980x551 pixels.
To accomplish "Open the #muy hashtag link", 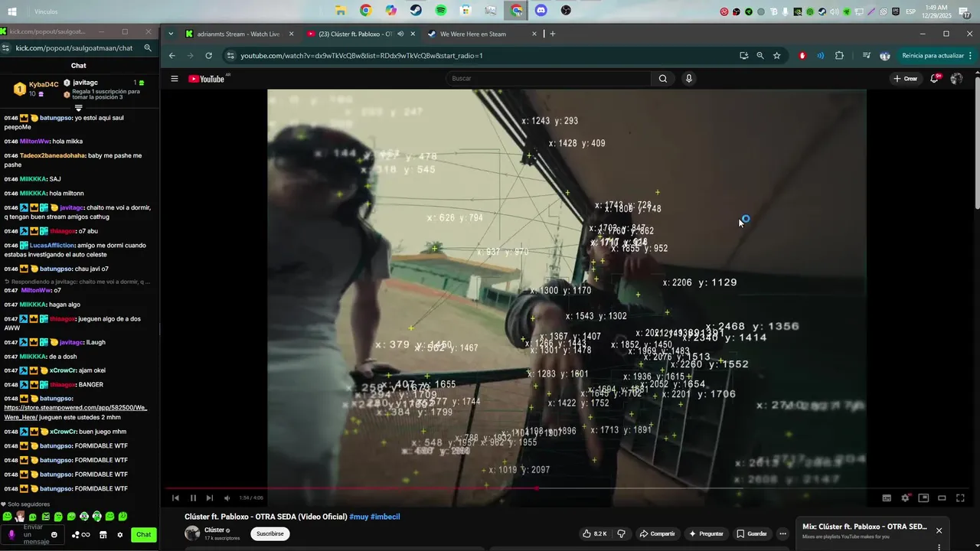I will point(358,517).
